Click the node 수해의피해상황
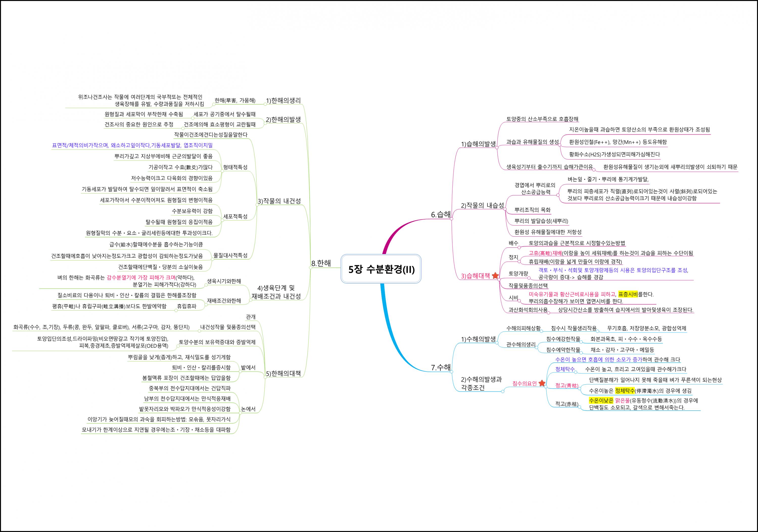758x532 pixels. (524, 328)
